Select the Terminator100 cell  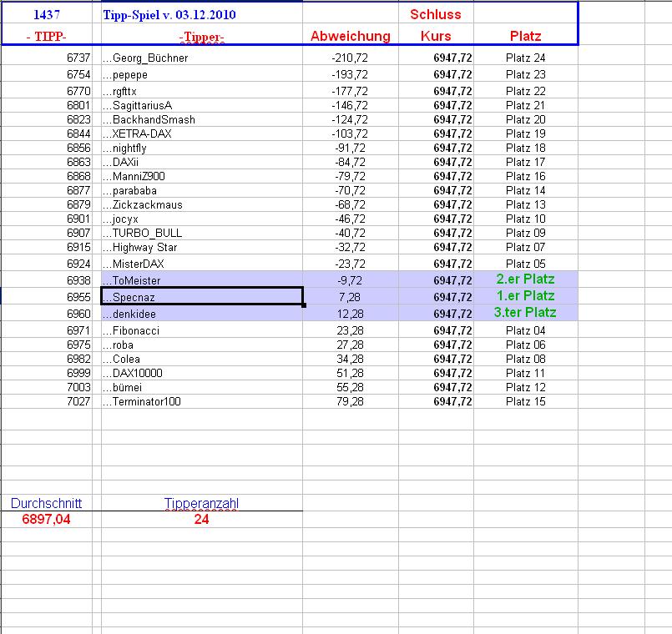click(x=202, y=401)
